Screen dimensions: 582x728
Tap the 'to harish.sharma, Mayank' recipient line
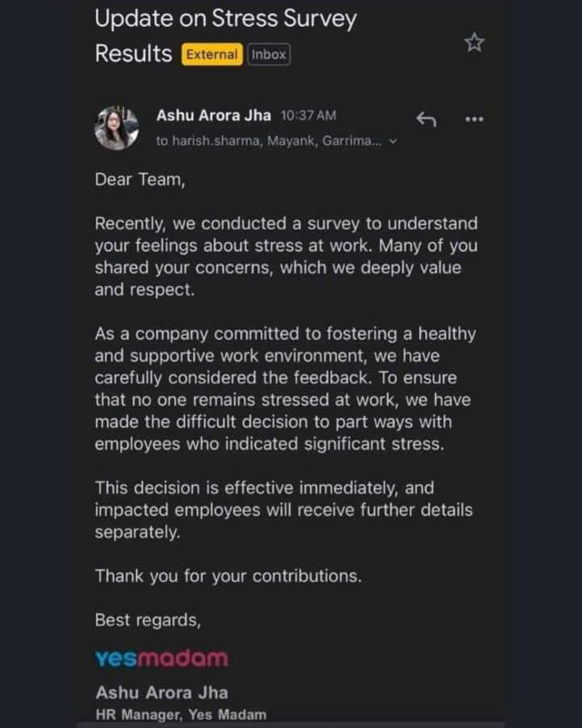click(x=268, y=141)
